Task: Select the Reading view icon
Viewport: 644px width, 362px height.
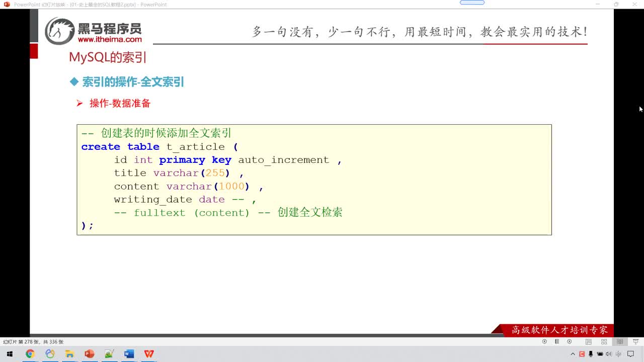Action: pyautogui.click(x=620, y=341)
